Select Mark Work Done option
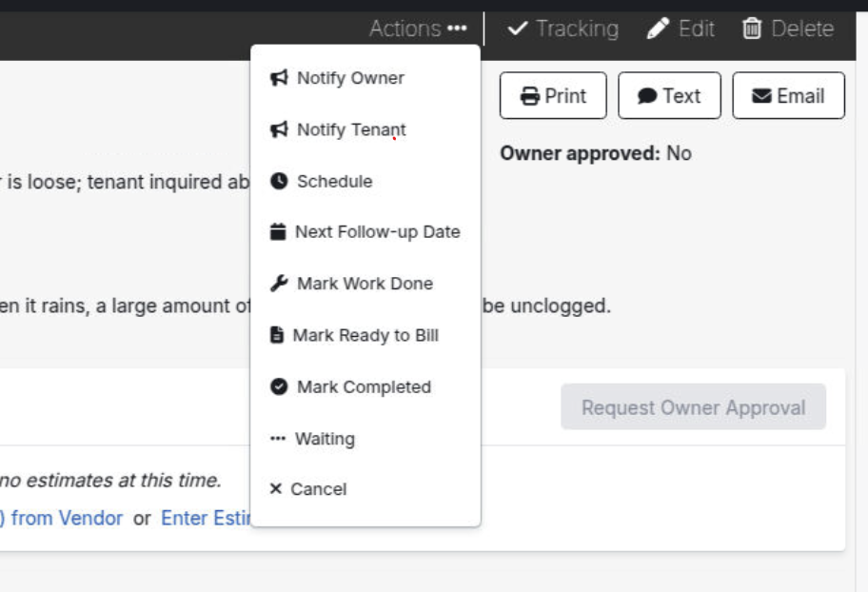 point(365,283)
